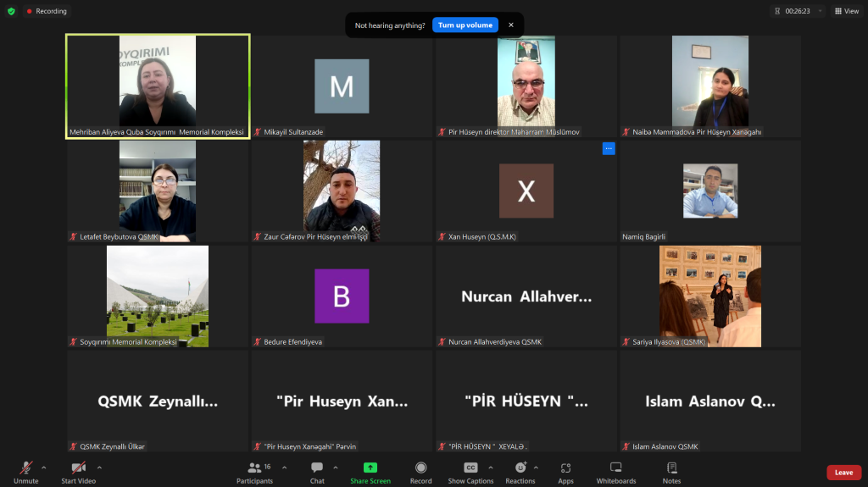
Task: Open more options on Xan Huseyn tile
Action: pyautogui.click(x=609, y=148)
